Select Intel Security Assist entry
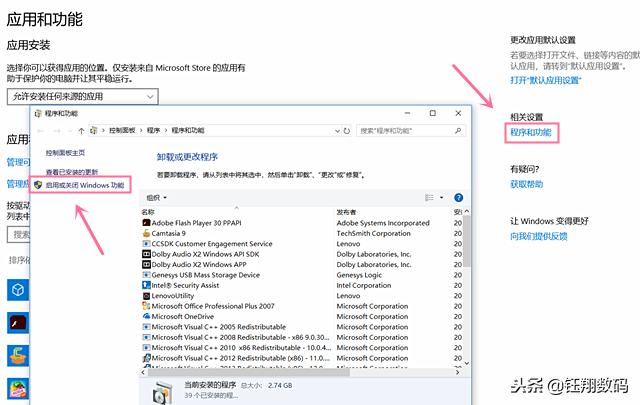 pos(185,285)
